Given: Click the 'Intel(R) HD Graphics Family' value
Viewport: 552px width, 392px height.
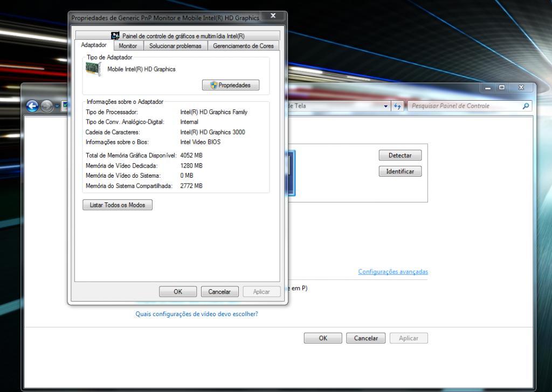Looking at the screenshot, I should coord(213,112).
